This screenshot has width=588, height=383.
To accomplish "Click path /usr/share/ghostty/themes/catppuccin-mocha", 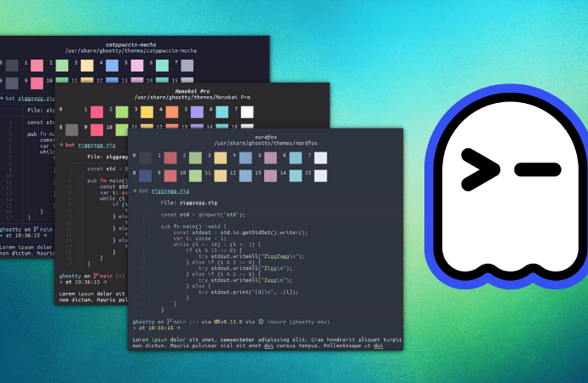I will pyautogui.click(x=131, y=50).
